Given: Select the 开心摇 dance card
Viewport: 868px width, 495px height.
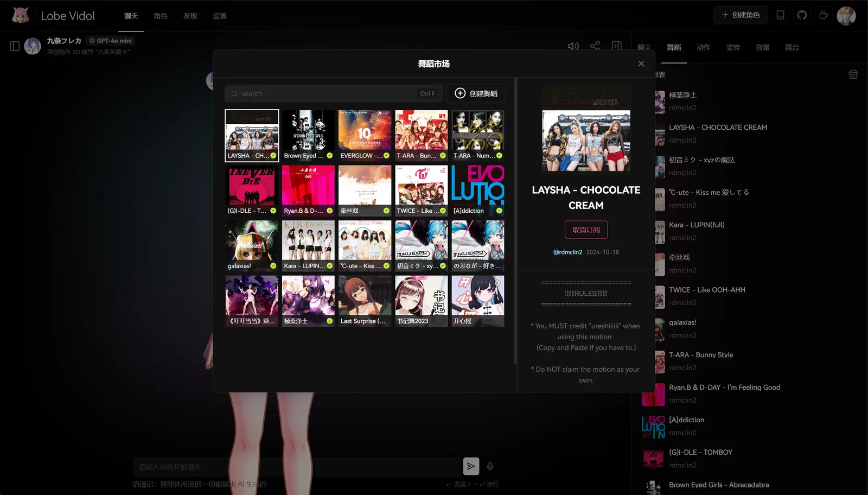Looking at the screenshot, I should click(478, 301).
